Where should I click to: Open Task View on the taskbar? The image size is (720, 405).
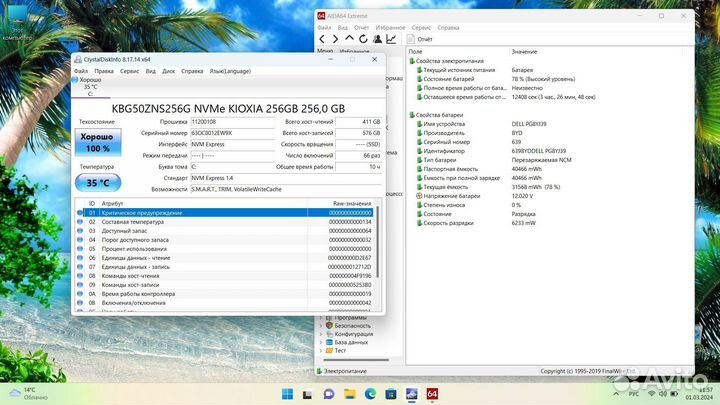(x=308, y=394)
